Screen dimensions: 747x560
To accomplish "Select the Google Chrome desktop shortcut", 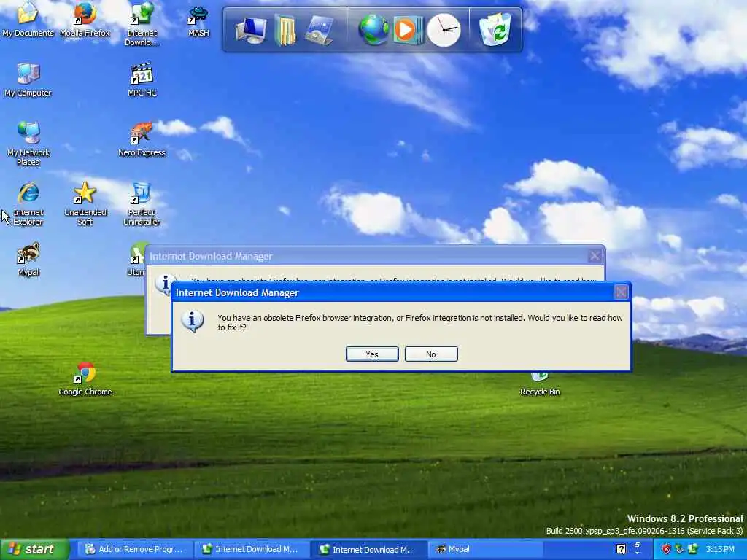I will 85,379.
